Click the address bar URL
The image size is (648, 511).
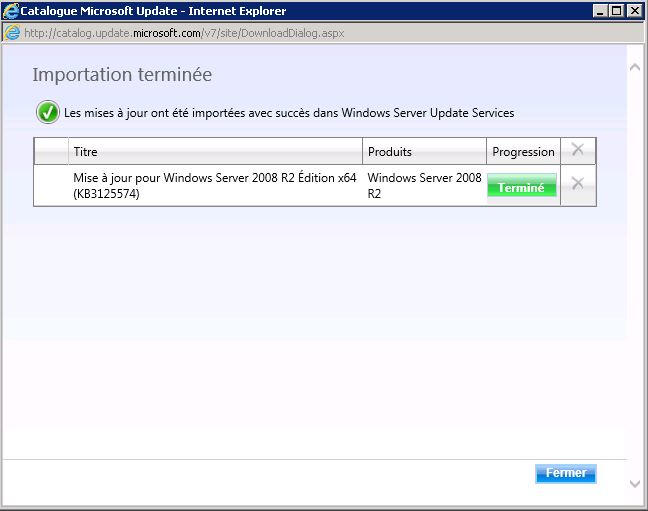[184, 33]
